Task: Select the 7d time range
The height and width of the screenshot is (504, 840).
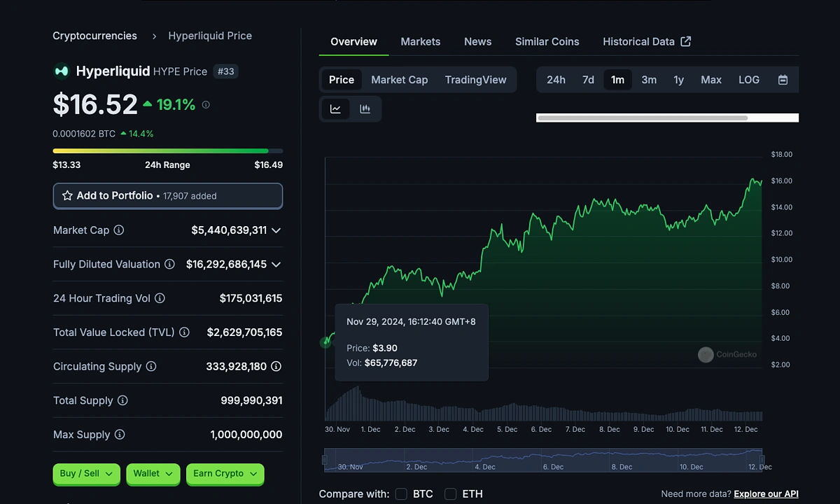Action: tap(588, 80)
